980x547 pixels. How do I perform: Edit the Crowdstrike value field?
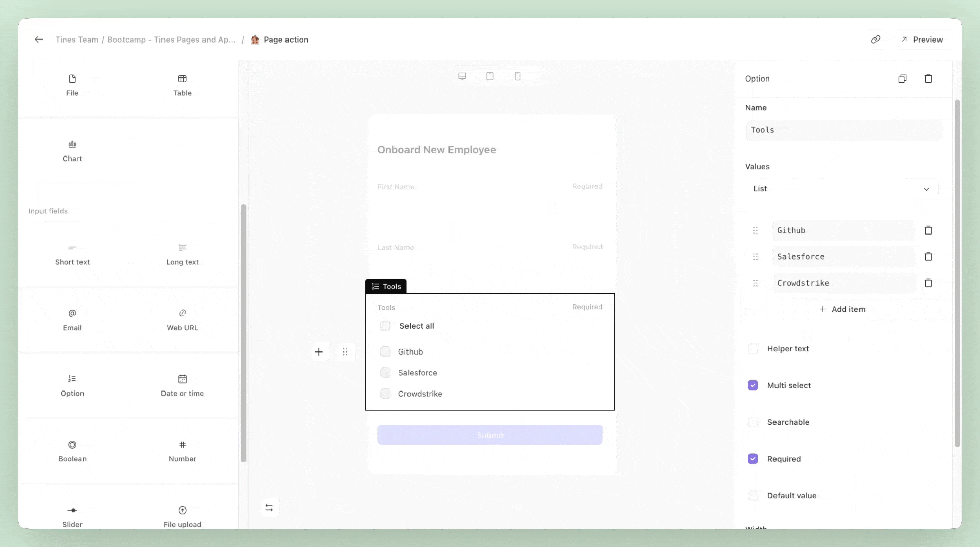pyautogui.click(x=843, y=283)
